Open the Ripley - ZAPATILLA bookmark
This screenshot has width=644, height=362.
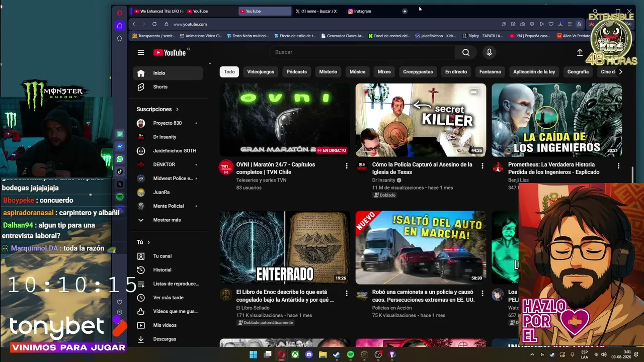tap(482, 36)
